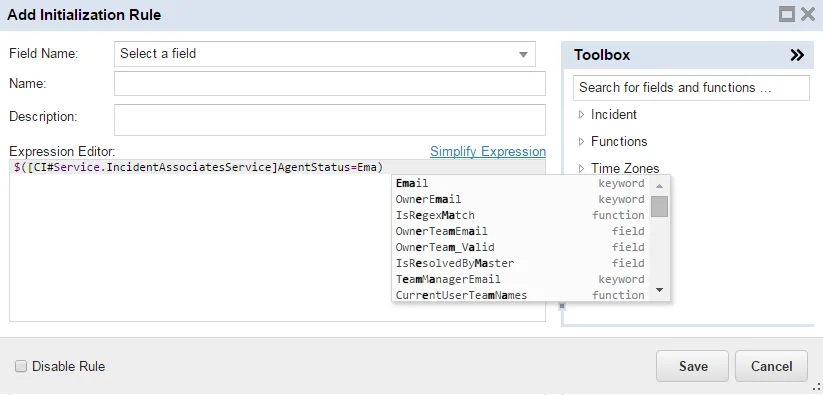Pick the CurrentUserTeamNames function suggestion

click(x=520, y=295)
